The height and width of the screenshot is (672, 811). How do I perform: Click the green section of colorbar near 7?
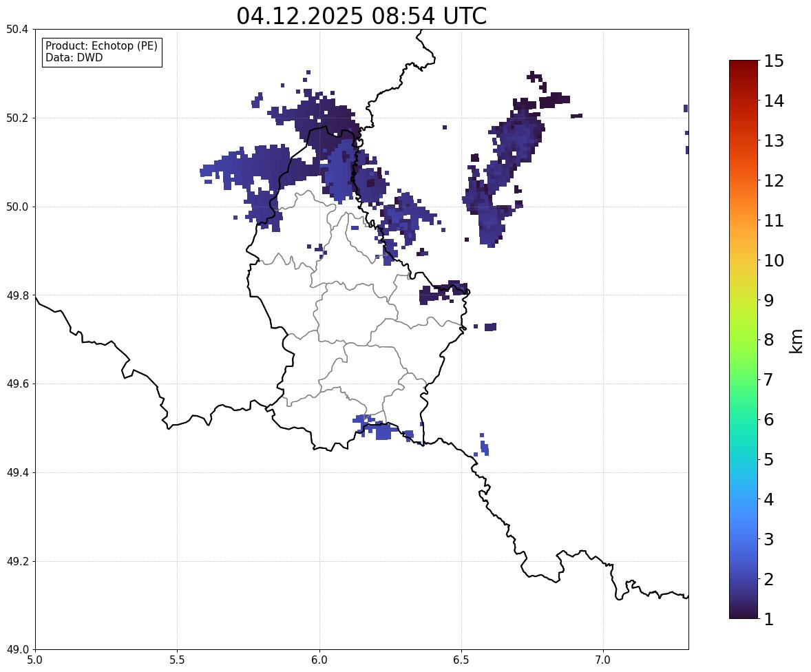pos(744,379)
